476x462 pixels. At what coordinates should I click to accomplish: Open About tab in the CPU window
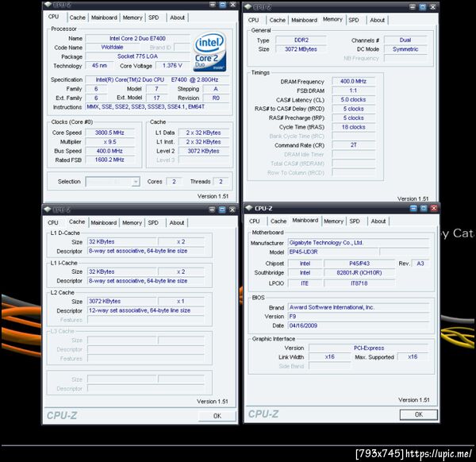point(177,17)
